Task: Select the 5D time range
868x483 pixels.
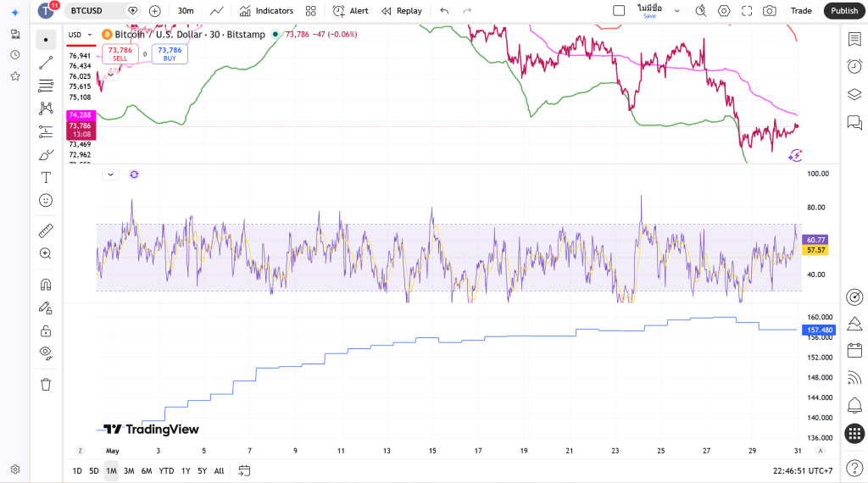Action: tap(94, 471)
